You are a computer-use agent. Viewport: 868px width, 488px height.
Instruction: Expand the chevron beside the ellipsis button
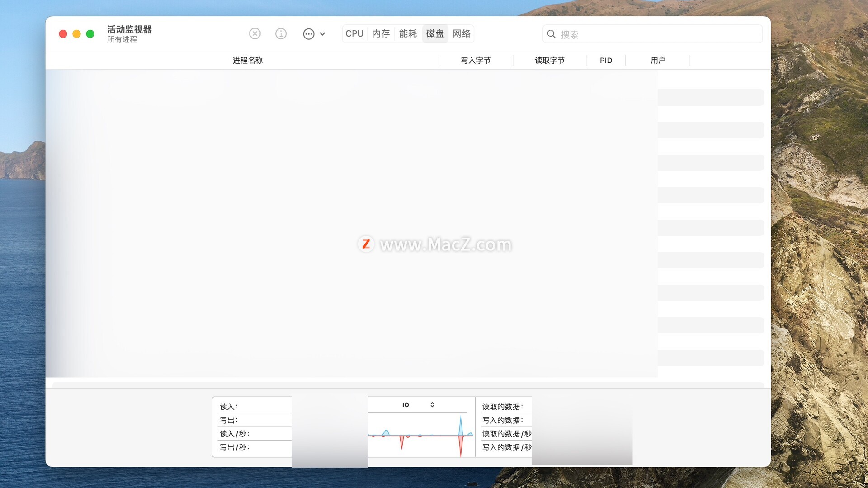point(322,34)
